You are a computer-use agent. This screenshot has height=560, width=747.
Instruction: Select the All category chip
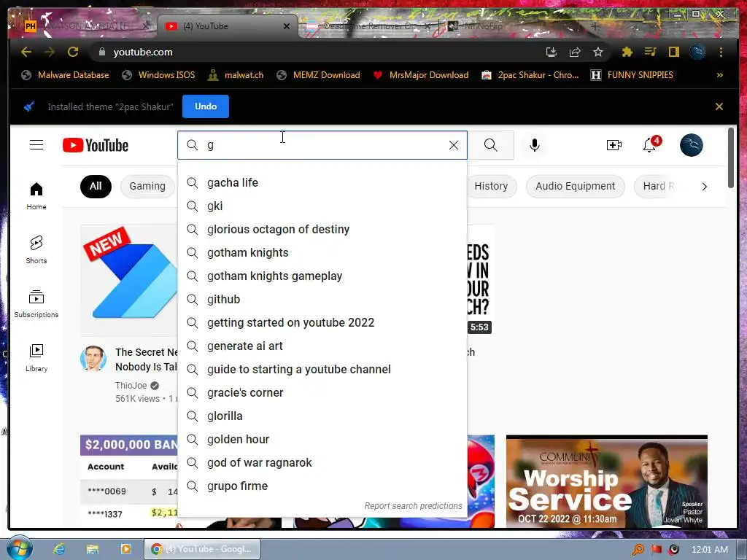[x=96, y=186]
